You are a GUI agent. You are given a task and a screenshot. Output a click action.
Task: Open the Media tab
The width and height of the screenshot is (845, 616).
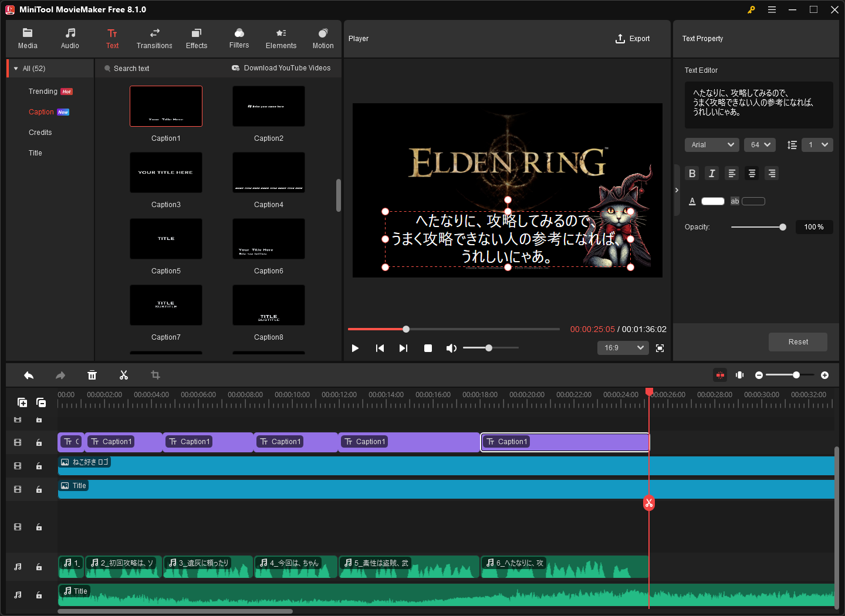click(x=28, y=39)
